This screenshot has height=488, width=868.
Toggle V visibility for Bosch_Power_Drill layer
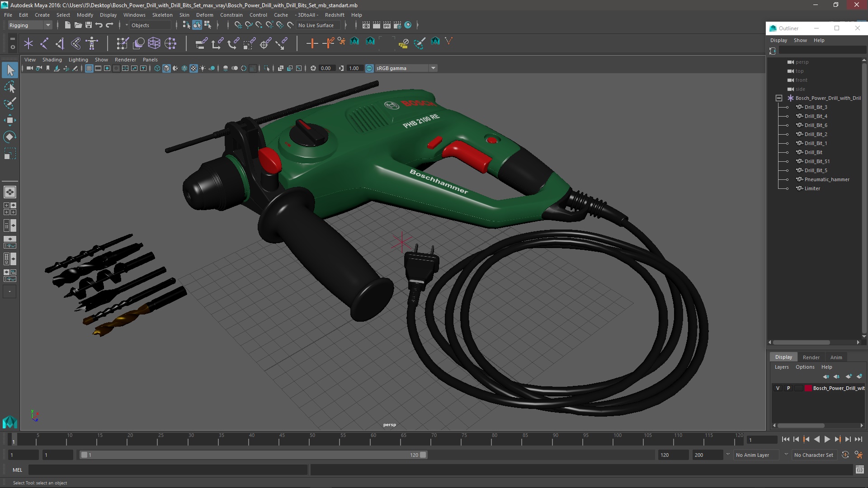[778, 388]
